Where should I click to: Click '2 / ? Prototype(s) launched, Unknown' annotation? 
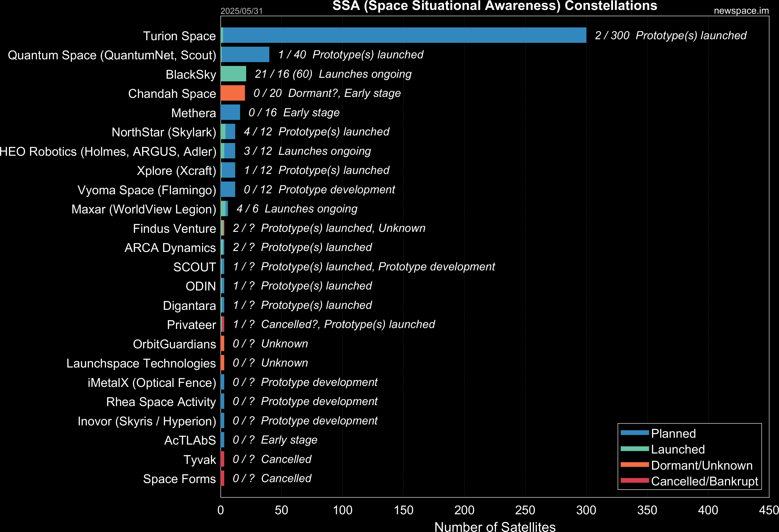click(329, 228)
